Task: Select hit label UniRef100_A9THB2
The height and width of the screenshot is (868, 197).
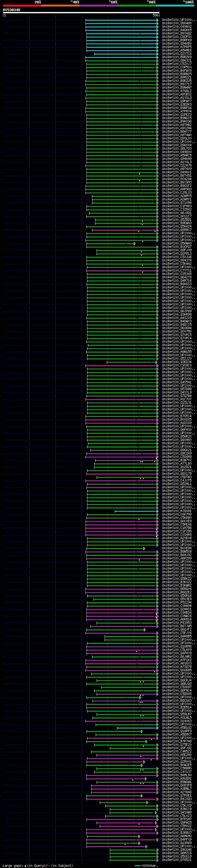Action: pyautogui.click(x=177, y=125)
